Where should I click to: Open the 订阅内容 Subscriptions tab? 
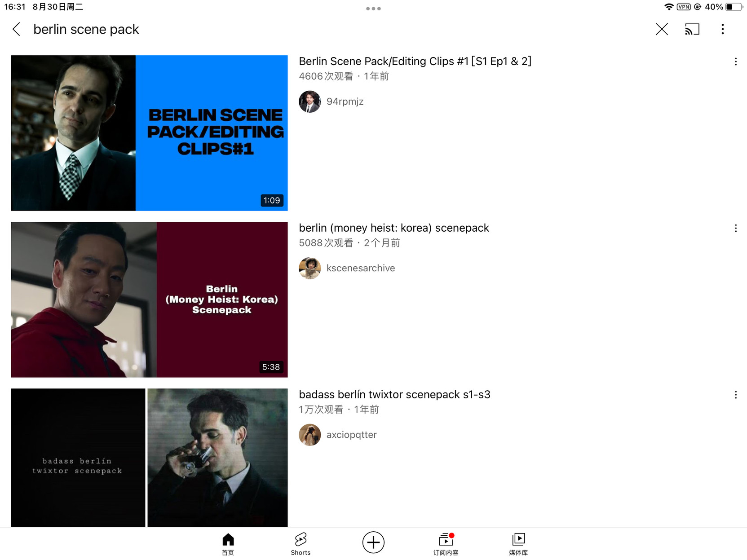tap(446, 544)
